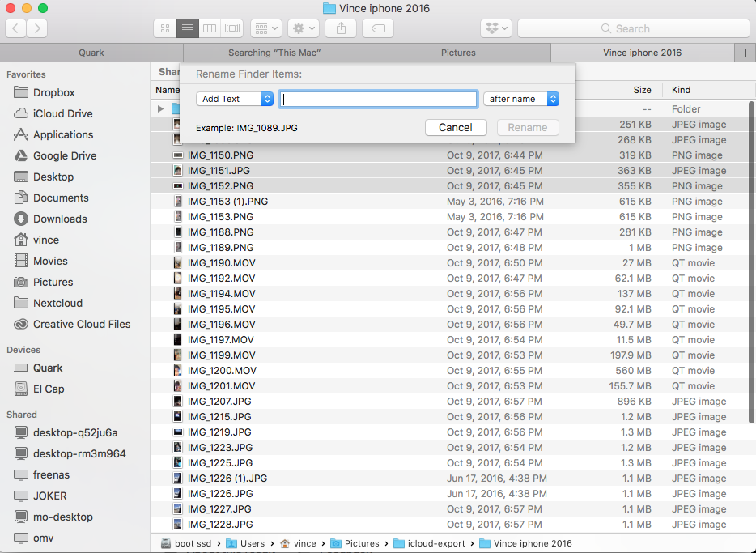Add a new tab with plus button

pyautogui.click(x=745, y=53)
